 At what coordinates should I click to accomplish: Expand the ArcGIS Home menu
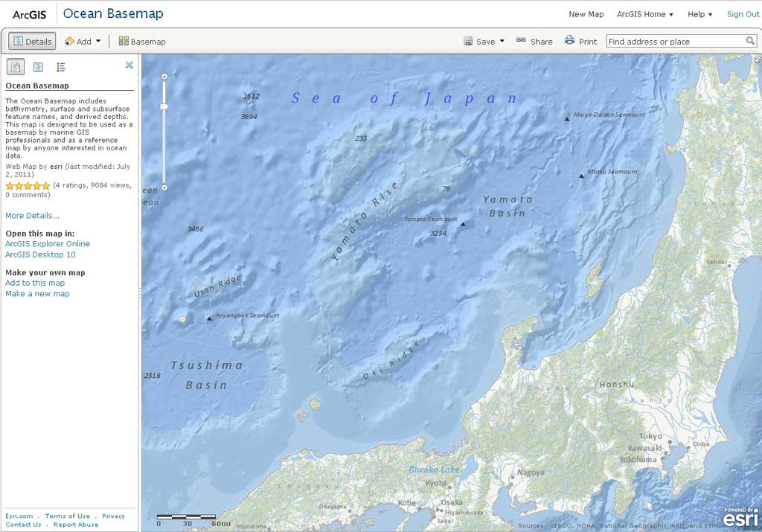click(x=645, y=14)
